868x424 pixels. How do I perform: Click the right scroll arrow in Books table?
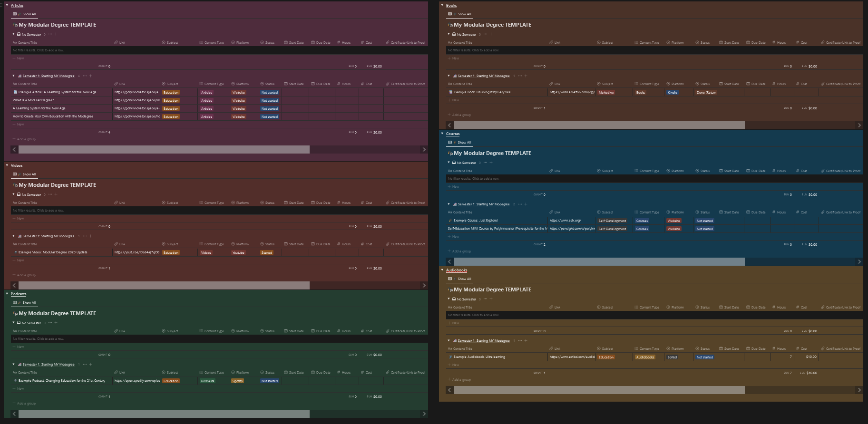point(859,125)
